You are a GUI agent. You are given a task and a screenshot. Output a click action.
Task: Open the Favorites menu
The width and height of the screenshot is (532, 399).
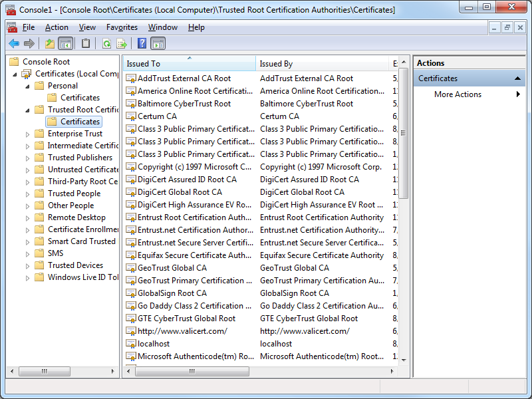[x=122, y=27]
